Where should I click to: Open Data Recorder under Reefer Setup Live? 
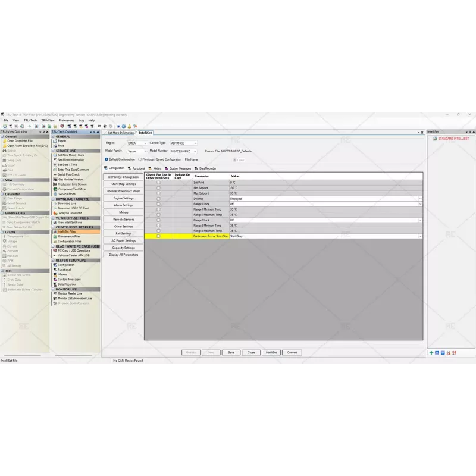(67, 284)
